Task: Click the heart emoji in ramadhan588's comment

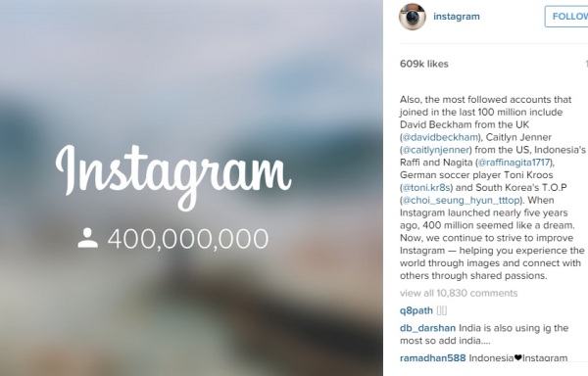Action: (x=517, y=357)
